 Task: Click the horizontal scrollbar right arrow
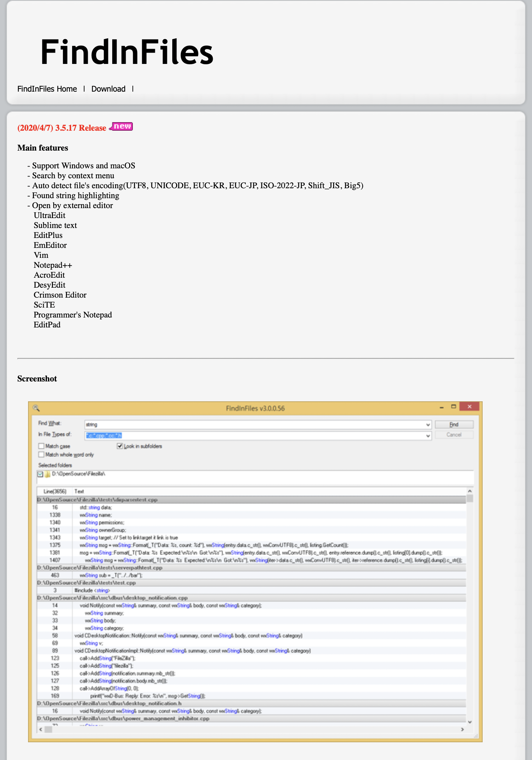(x=462, y=729)
